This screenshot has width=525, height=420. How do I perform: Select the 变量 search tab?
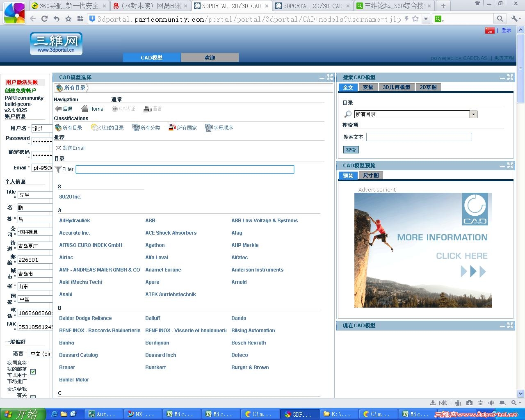pos(368,87)
